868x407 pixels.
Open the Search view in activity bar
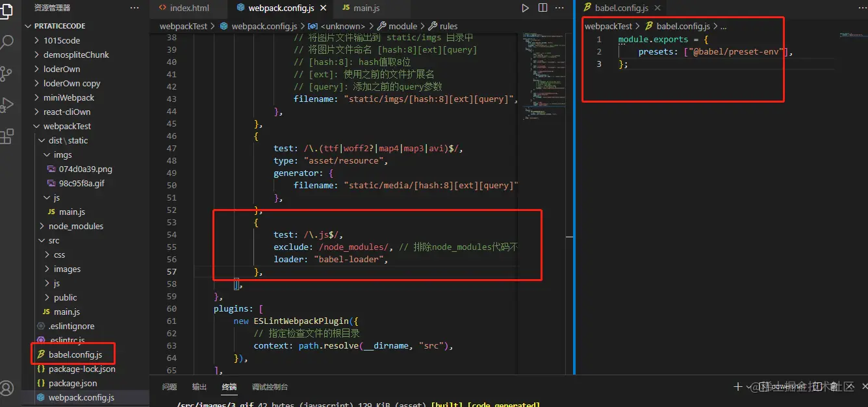coord(6,43)
